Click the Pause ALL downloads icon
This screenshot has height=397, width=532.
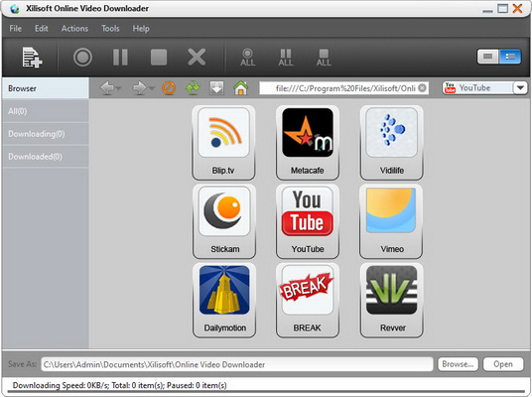coord(286,58)
